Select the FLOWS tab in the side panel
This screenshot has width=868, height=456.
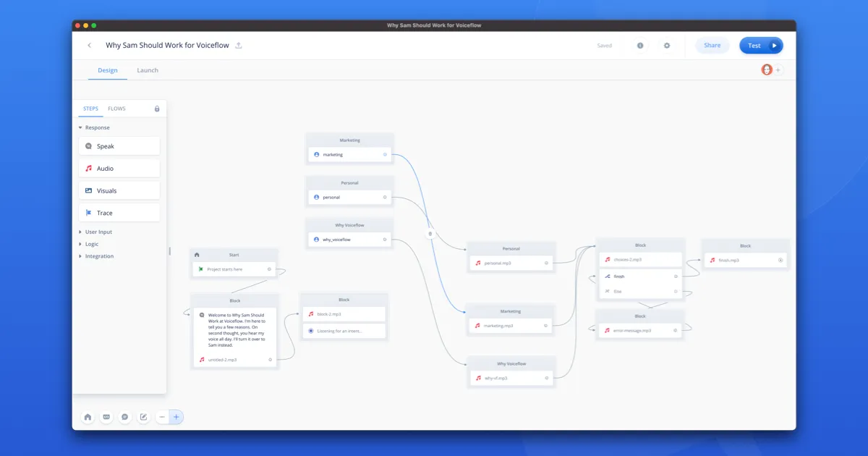click(116, 109)
